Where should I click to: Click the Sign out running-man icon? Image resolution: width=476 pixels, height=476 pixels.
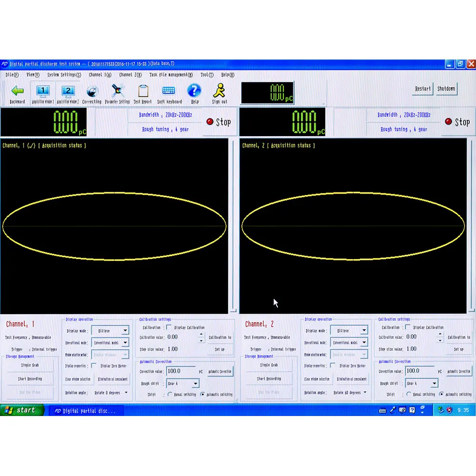pyautogui.click(x=219, y=90)
